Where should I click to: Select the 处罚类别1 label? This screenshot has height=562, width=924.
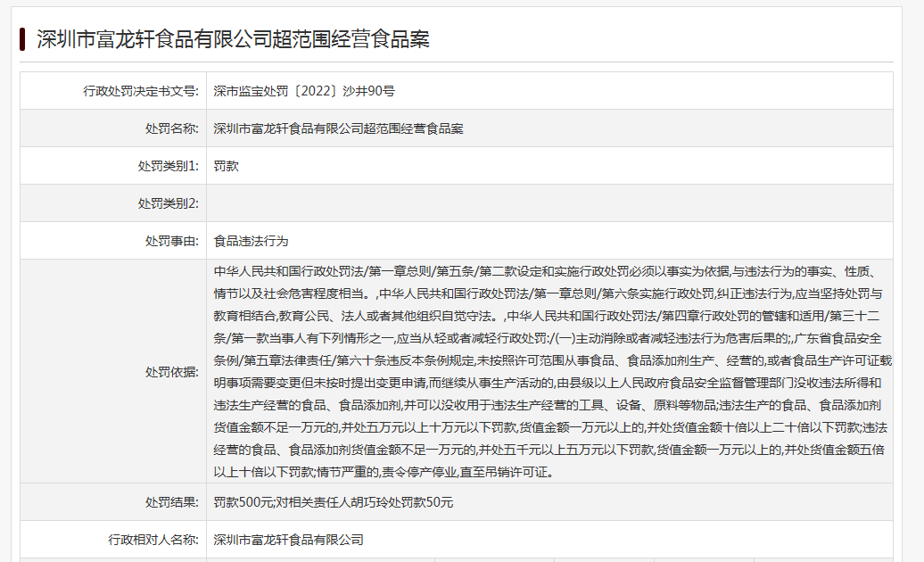pyautogui.click(x=168, y=166)
